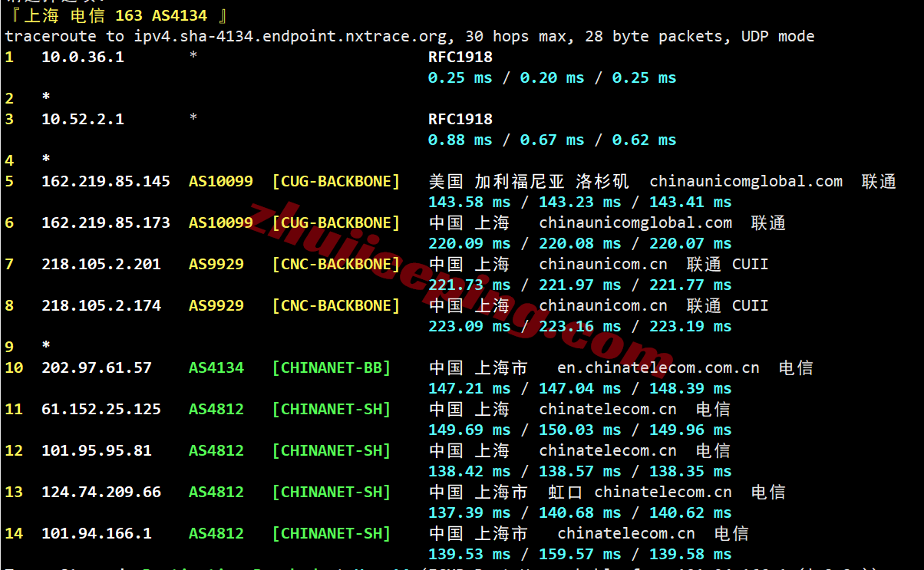Click first RFC1918 label on hop 1
The image size is (924, 570).
460,57
